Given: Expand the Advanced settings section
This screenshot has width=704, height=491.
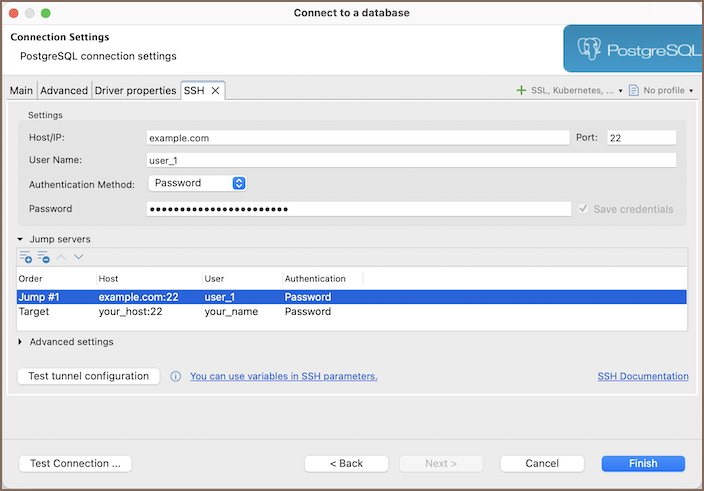Looking at the screenshot, I should [x=22, y=342].
